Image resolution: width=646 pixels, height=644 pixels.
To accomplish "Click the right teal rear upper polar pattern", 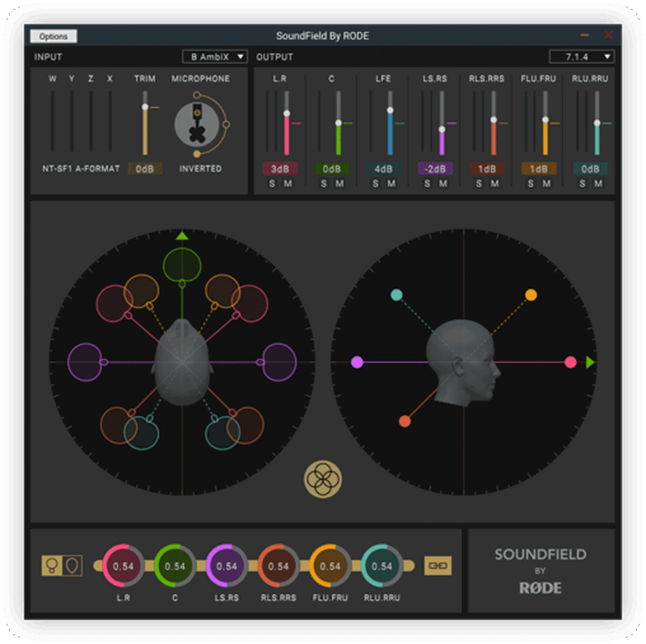I will click(223, 432).
